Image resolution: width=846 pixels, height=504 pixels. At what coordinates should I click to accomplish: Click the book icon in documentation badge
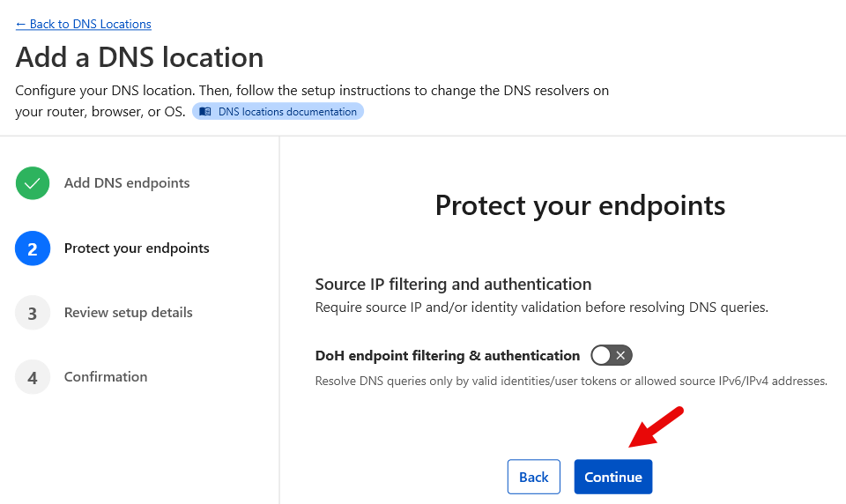click(205, 112)
